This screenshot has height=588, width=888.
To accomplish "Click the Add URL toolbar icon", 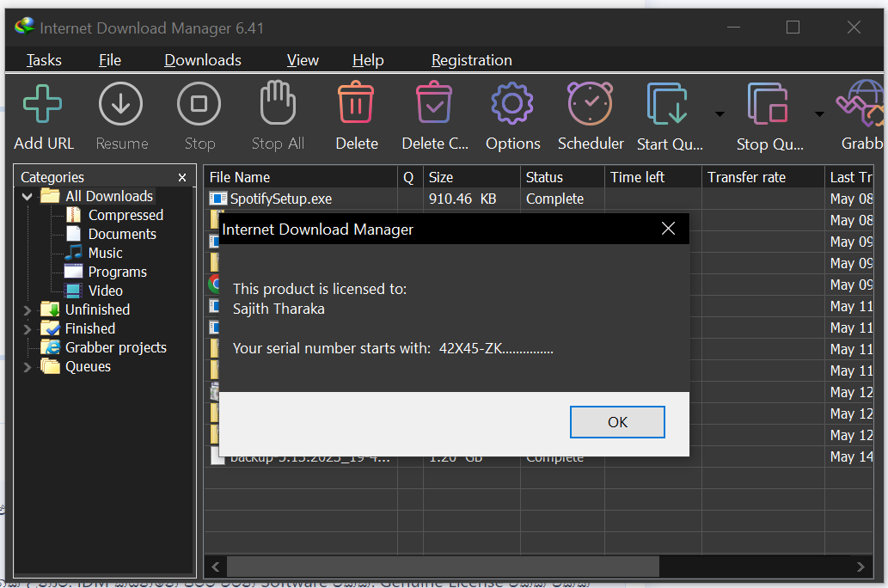I will [42, 104].
